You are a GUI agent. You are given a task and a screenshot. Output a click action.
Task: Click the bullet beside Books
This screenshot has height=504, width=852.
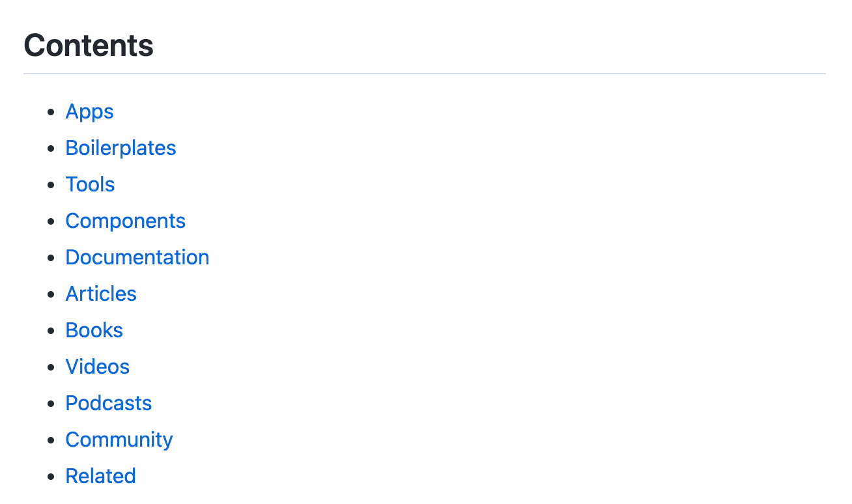point(51,331)
